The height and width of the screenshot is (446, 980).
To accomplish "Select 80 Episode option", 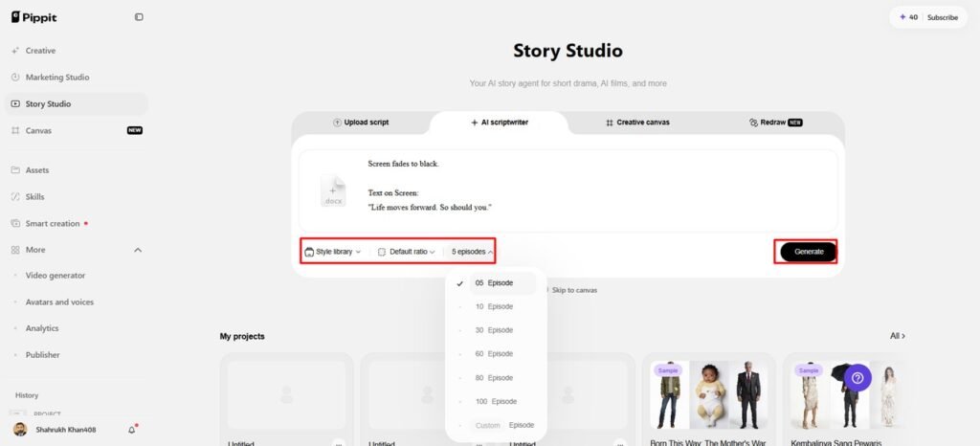I will [x=496, y=378].
